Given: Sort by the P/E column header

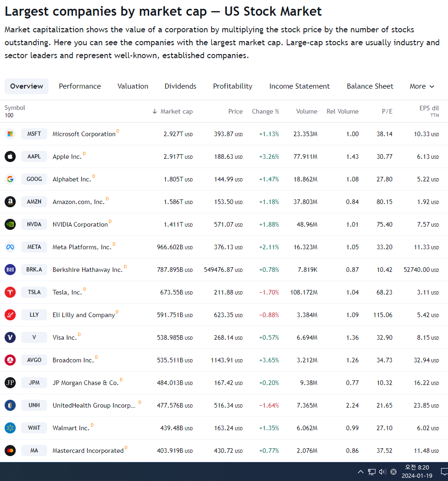Looking at the screenshot, I should (387, 111).
